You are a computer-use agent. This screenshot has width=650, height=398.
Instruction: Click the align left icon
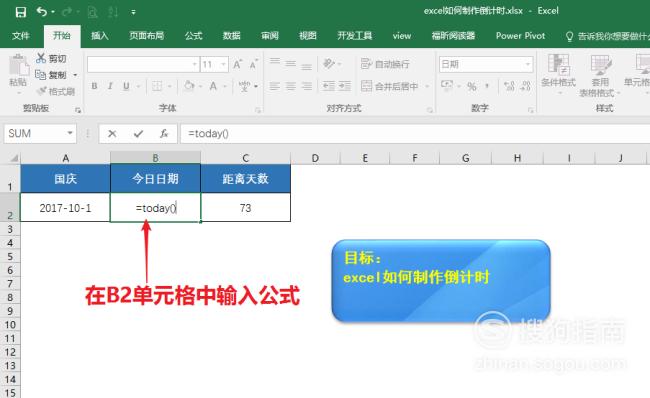point(274,86)
